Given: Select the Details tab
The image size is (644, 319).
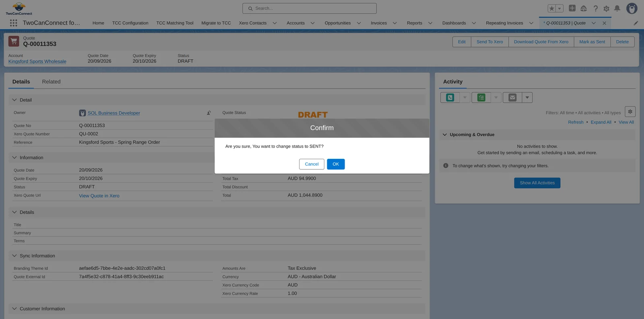Looking at the screenshot, I should 21,82.
